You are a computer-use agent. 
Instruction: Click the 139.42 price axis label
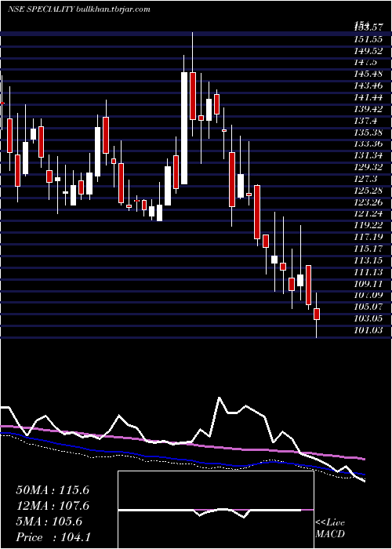click(x=368, y=109)
